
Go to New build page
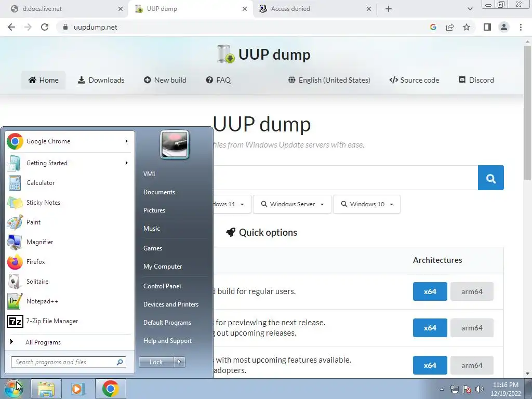pos(165,80)
